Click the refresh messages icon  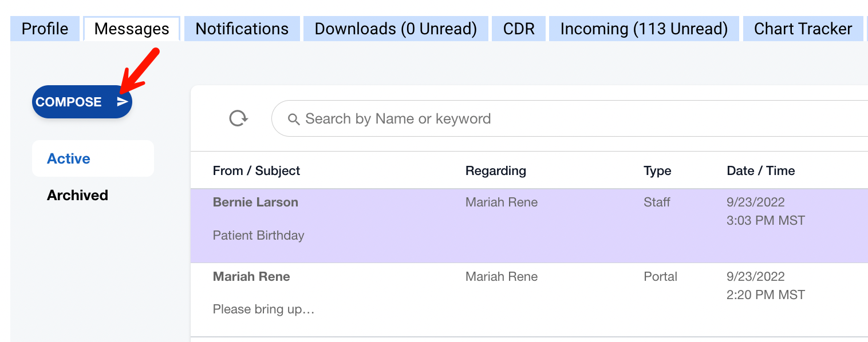coord(238,118)
